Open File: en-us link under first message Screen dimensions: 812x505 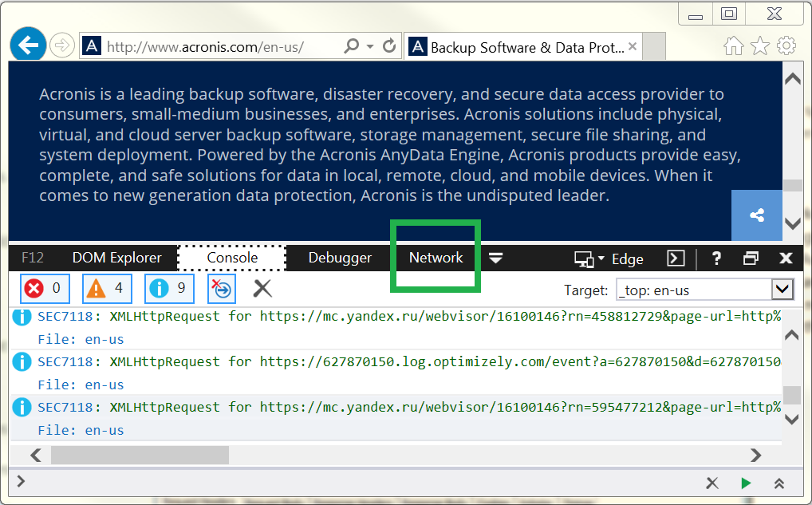click(81, 339)
